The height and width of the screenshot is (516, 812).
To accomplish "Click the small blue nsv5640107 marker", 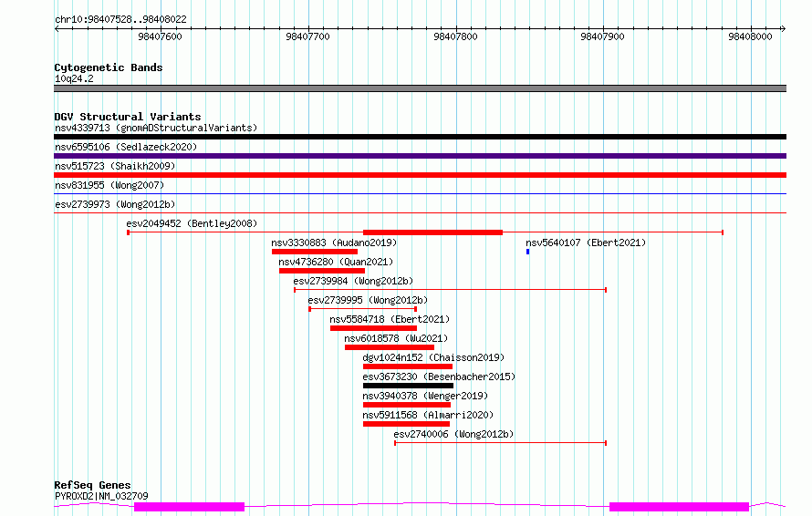I will 527,252.
